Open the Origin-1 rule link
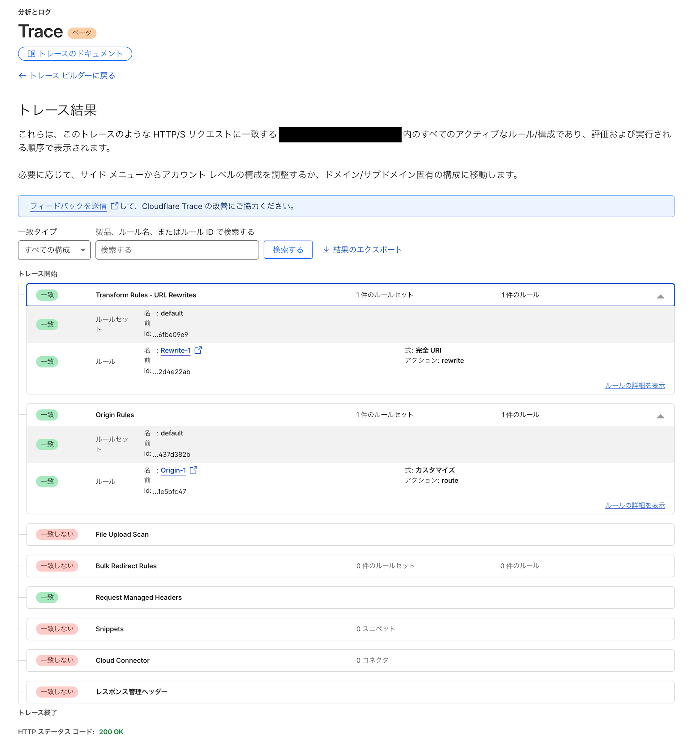Image resolution: width=700 pixels, height=750 pixels. click(173, 470)
